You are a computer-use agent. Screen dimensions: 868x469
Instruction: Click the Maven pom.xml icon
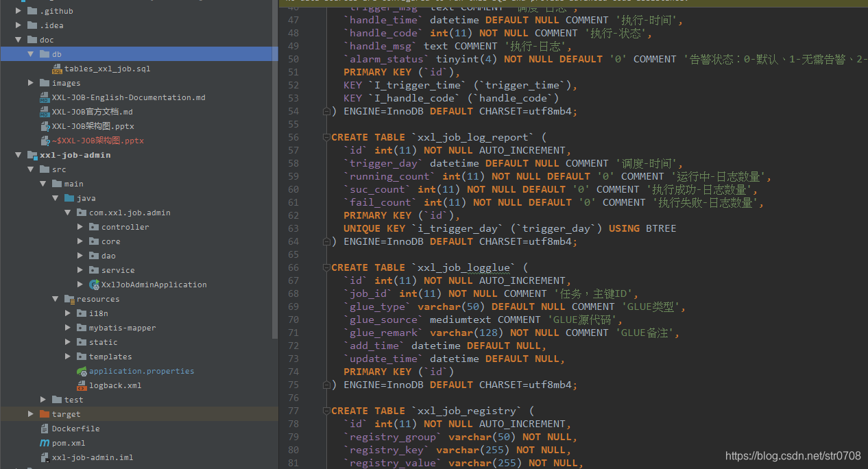[x=45, y=443]
